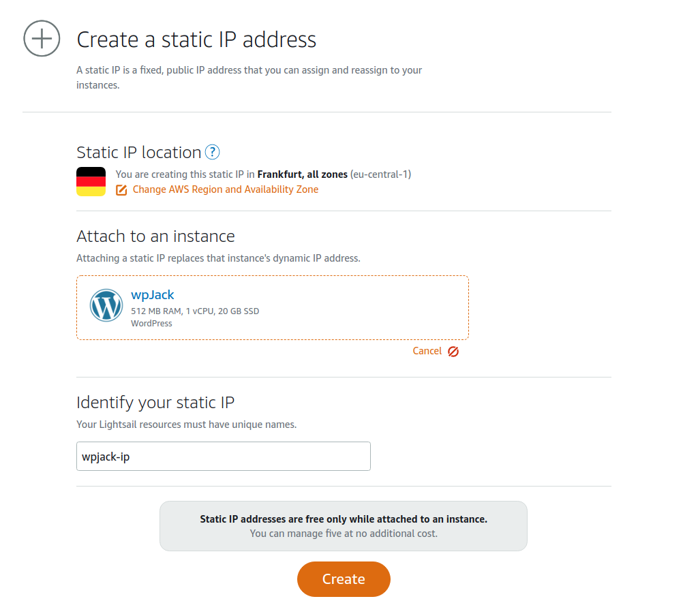The image size is (683, 616).
Task: Click the WordPress logo on instance card
Action: coord(106,305)
